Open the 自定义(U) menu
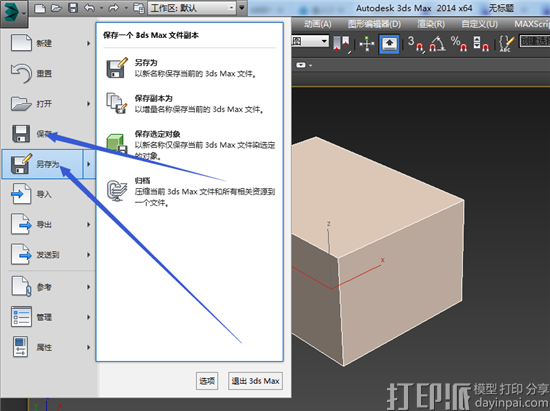 (479, 24)
